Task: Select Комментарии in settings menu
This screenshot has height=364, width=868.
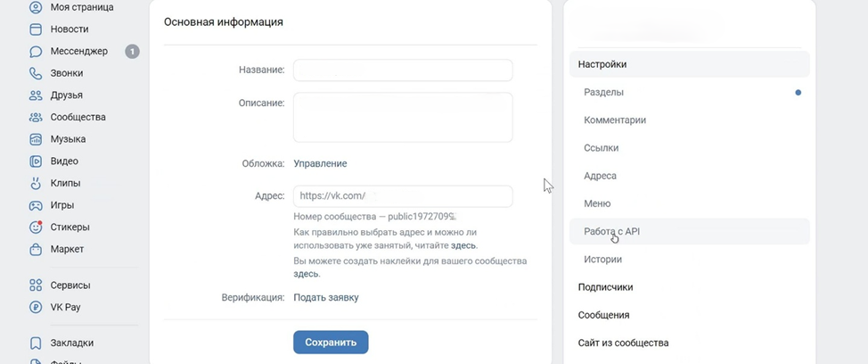Action: [615, 120]
